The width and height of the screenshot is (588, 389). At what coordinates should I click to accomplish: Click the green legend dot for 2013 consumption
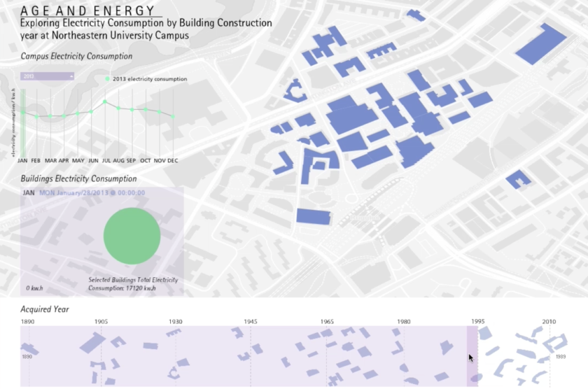click(x=107, y=78)
